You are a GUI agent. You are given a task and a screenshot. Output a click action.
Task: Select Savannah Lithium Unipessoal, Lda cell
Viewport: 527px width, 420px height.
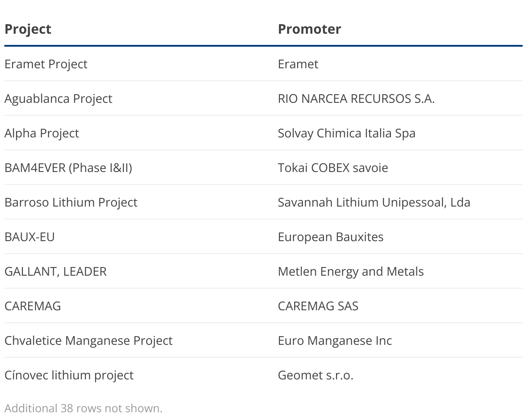[x=374, y=202]
